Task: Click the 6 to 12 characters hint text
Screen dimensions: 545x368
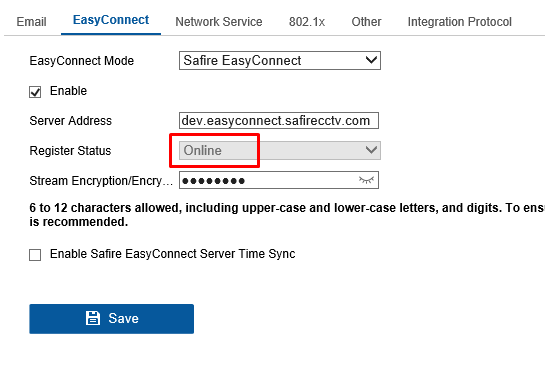Action: 287,215
